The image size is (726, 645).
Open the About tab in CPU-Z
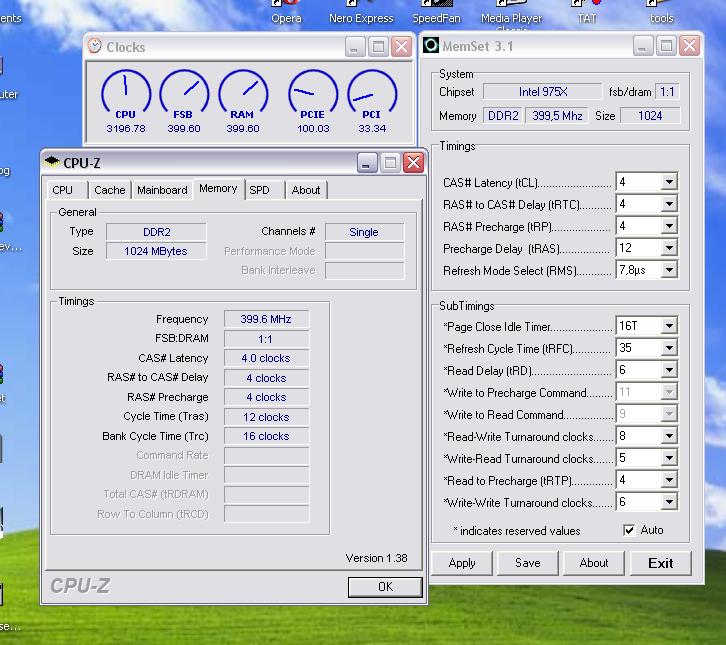306,190
